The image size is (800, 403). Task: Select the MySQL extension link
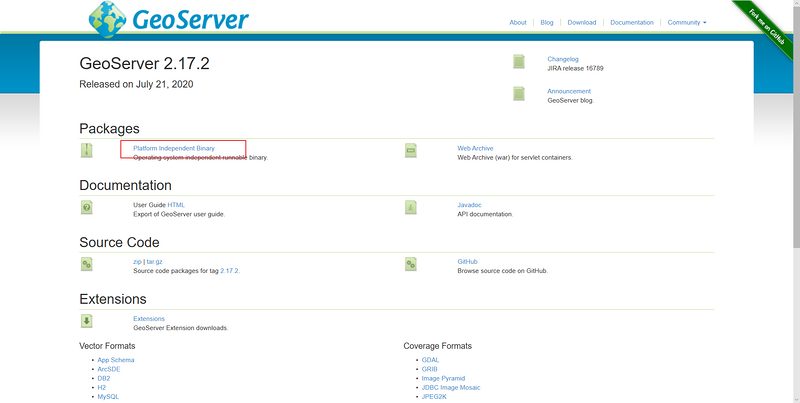click(108, 397)
